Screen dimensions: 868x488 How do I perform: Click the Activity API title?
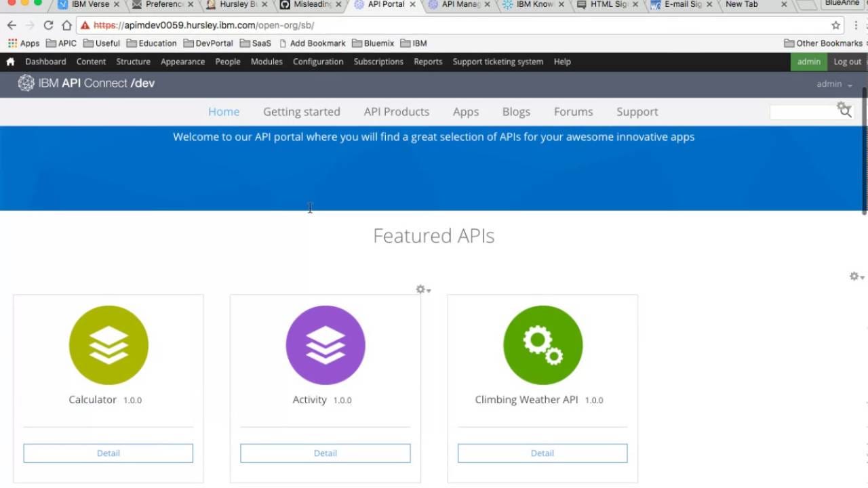[x=310, y=400]
